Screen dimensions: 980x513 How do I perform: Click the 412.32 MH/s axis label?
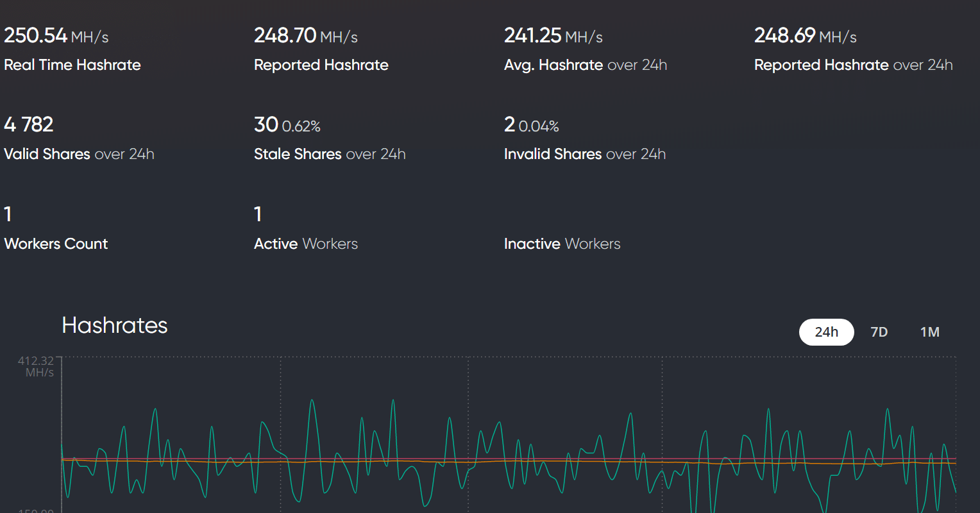tap(36, 367)
